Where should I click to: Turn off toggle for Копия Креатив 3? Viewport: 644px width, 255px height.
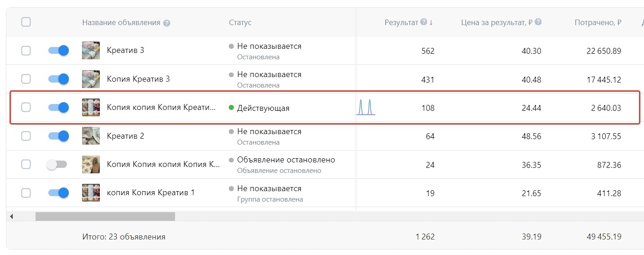click(x=58, y=79)
